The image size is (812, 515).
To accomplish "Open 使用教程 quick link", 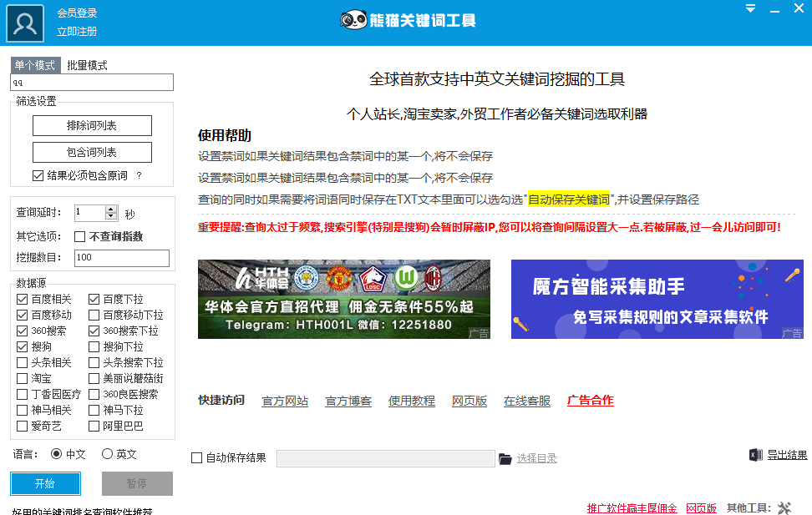I will tap(412, 401).
